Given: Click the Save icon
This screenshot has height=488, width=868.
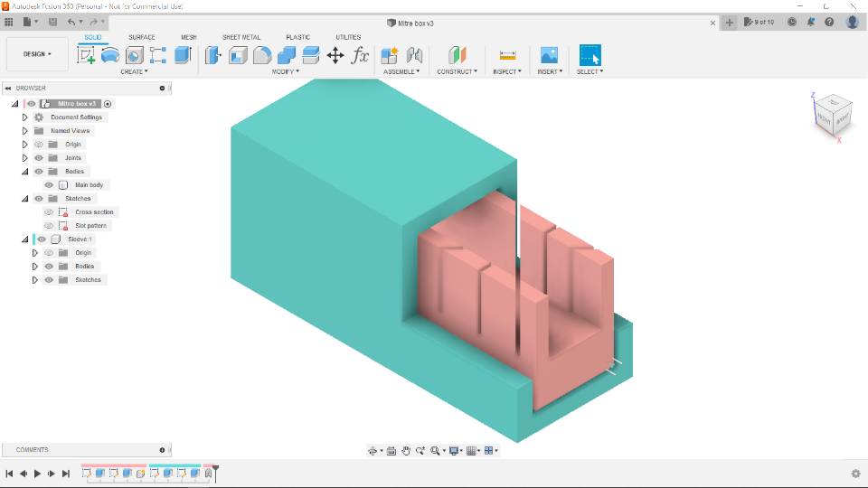Looking at the screenshot, I should point(52,22).
